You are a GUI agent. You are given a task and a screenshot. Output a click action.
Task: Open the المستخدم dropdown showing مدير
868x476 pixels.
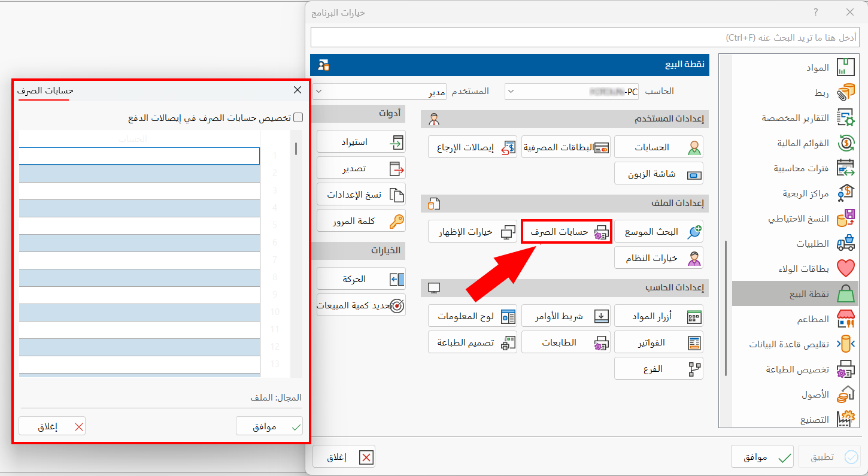[320, 91]
